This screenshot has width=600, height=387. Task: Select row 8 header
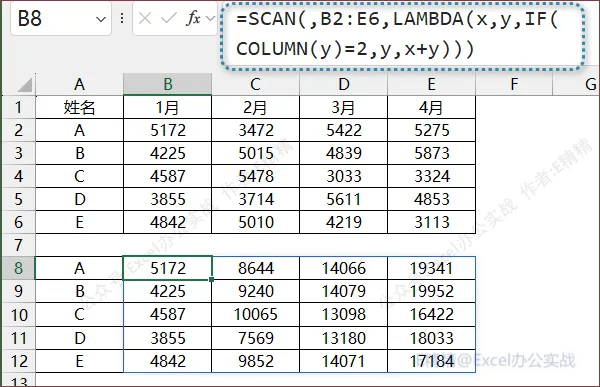(x=18, y=268)
